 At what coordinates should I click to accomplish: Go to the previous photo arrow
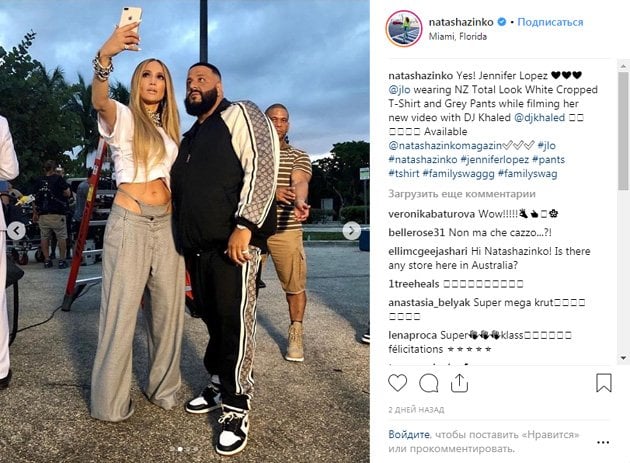[x=16, y=231]
